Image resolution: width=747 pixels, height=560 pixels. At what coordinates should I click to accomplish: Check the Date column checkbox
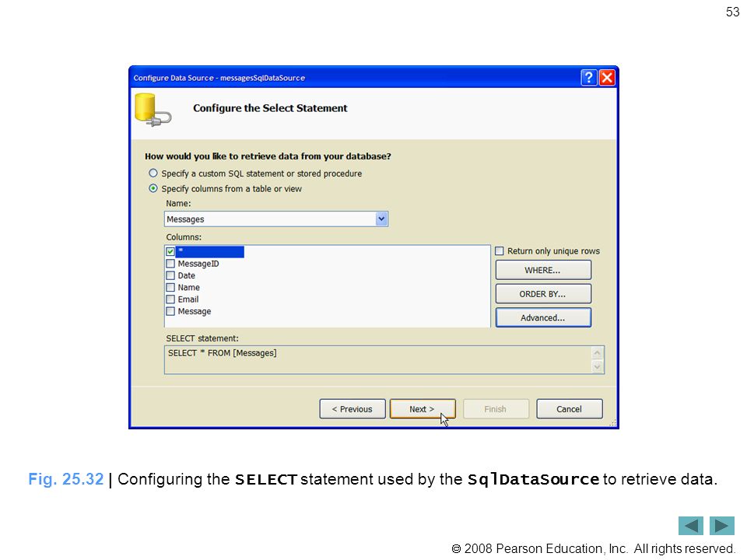coord(170,275)
